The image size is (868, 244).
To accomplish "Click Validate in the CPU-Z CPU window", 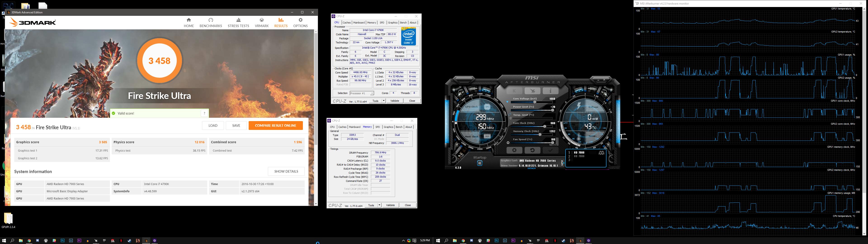I will (x=395, y=101).
